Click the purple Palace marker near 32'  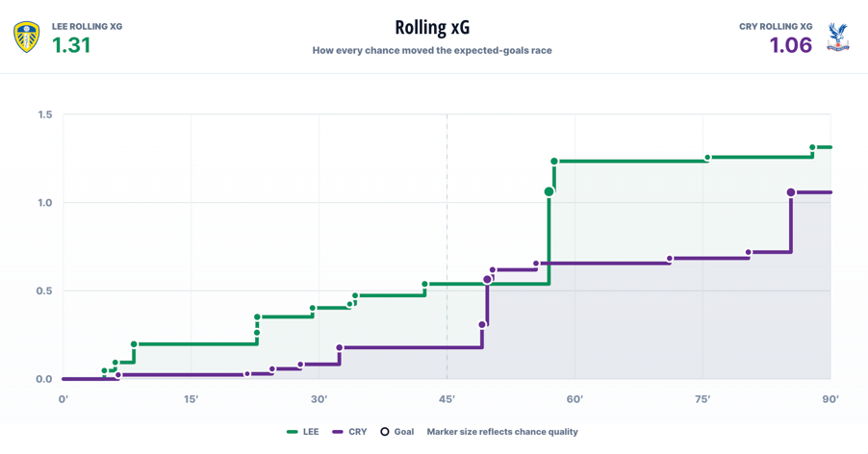[x=340, y=348]
